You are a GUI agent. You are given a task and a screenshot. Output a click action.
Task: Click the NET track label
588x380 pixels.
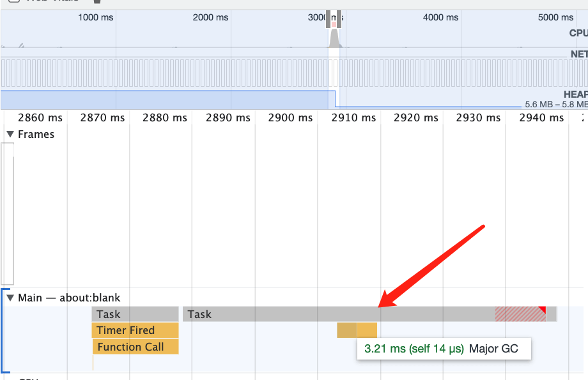click(x=578, y=54)
